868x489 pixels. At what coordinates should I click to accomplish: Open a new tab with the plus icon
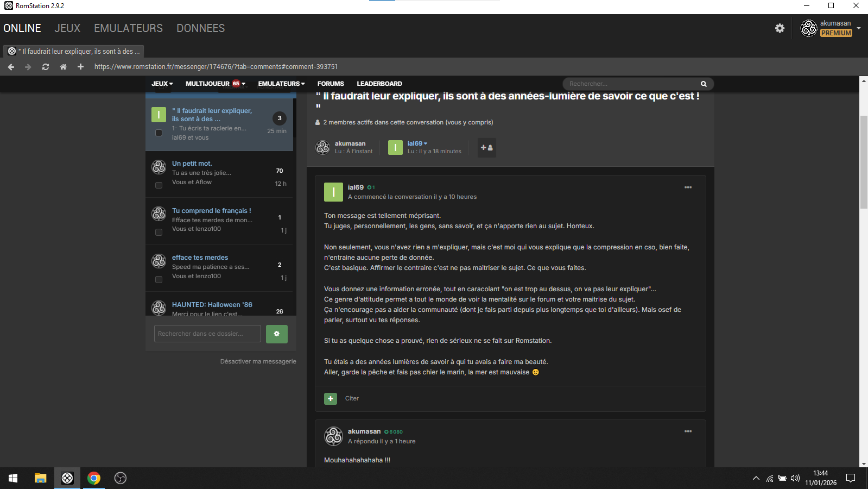click(80, 67)
